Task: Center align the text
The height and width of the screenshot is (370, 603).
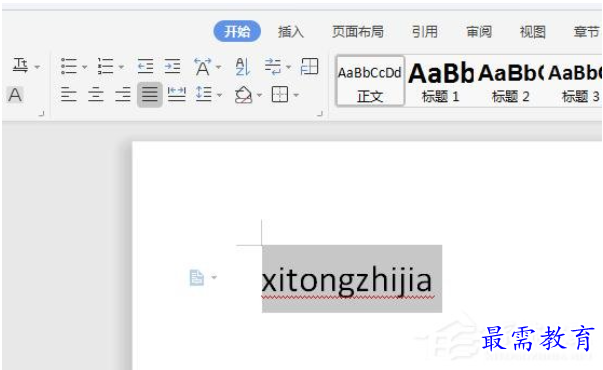Action: coord(96,95)
